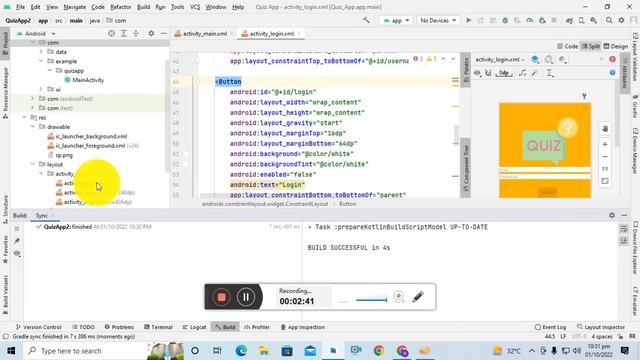Hide the Project tool window
This screenshot has height=360, width=640.
pyautogui.click(x=163, y=33)
